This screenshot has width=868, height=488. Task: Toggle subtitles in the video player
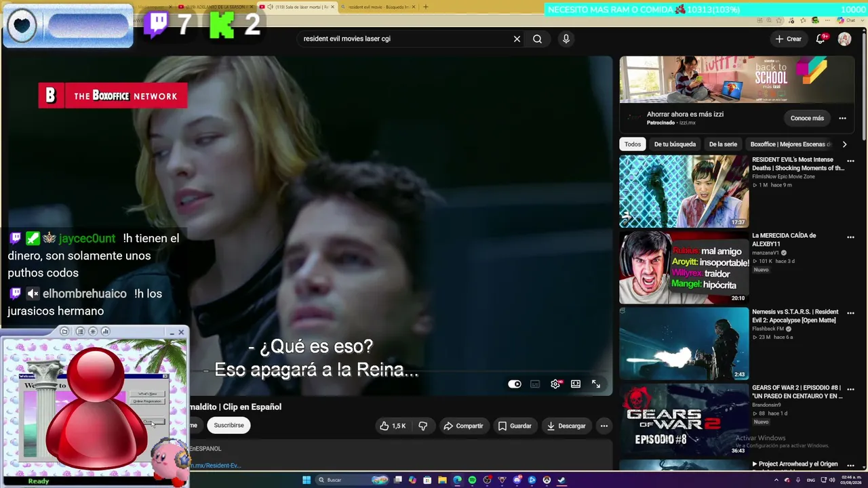tap(535, 384)
